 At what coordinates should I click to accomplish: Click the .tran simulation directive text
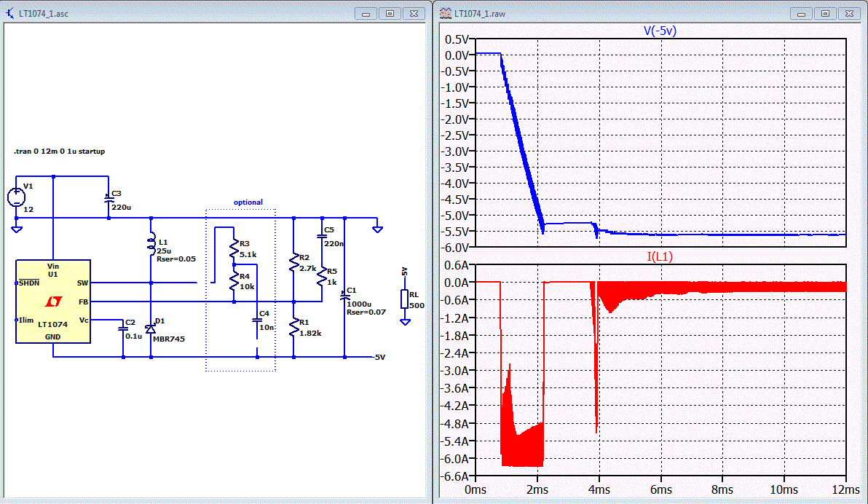59,151
